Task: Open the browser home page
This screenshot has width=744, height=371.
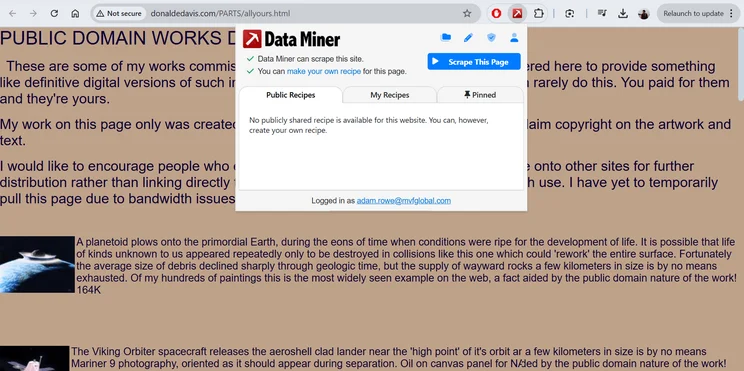Action: click(x=75, y=13)
